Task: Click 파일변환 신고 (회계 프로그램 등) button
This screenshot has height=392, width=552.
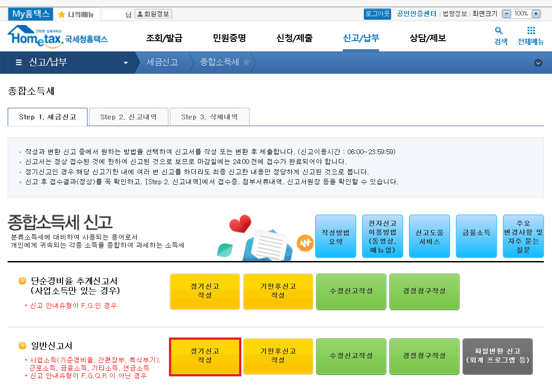Action: click(498, 356)
